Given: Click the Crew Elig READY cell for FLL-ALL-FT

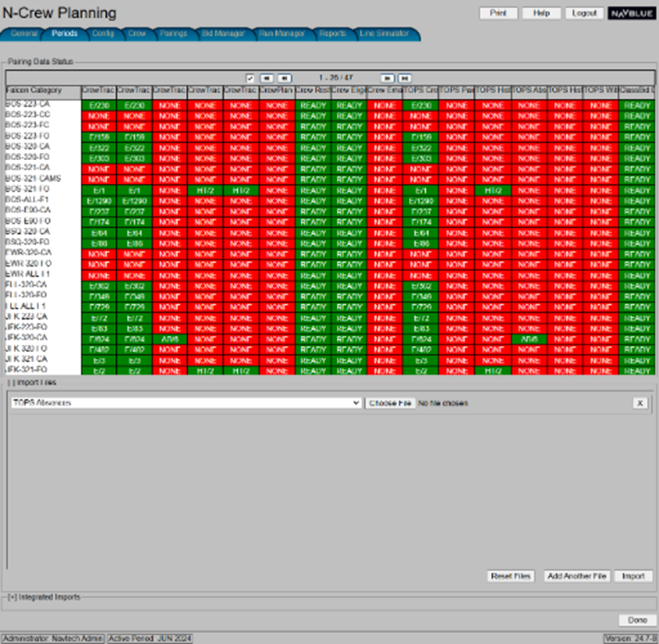Looking at the screenshot, I should coord(348,307).
